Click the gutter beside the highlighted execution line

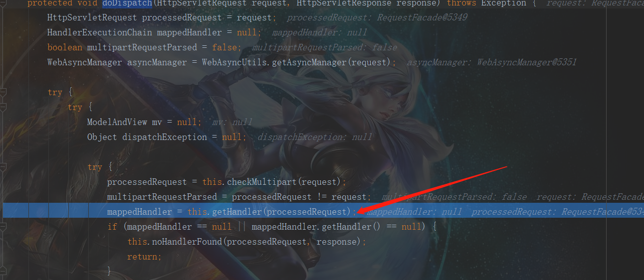[13, 212]
